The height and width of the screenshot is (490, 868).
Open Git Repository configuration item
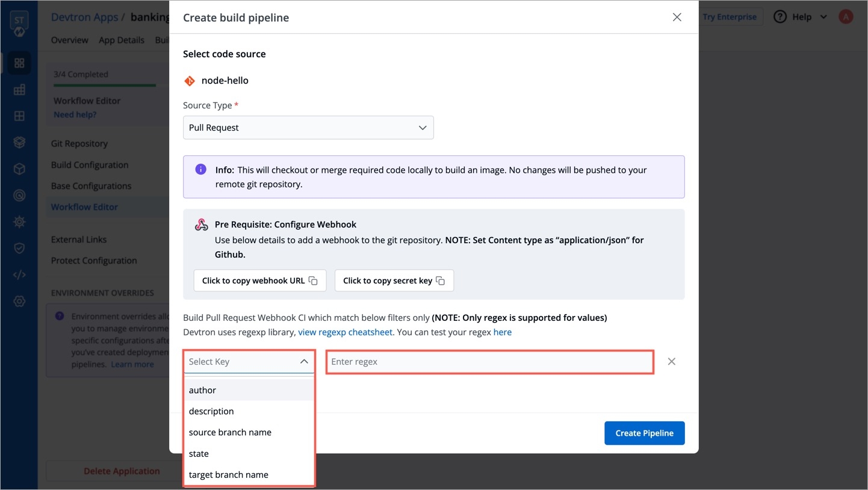(79, 144)
